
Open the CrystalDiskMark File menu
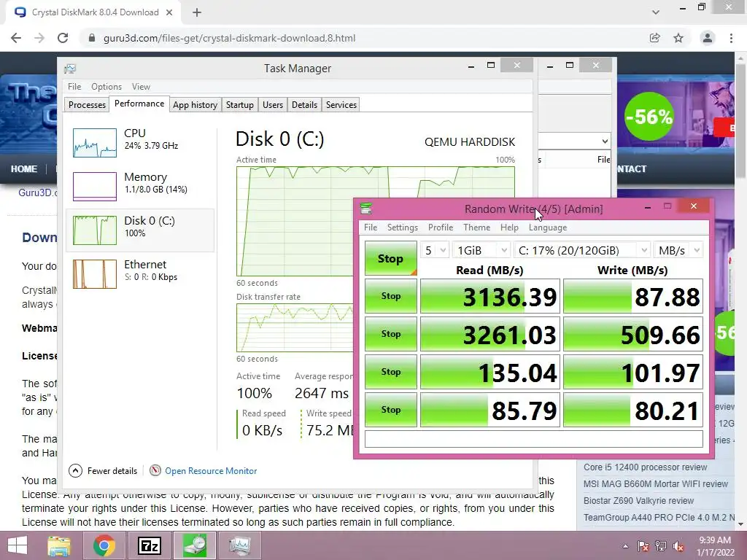point(370,227)
